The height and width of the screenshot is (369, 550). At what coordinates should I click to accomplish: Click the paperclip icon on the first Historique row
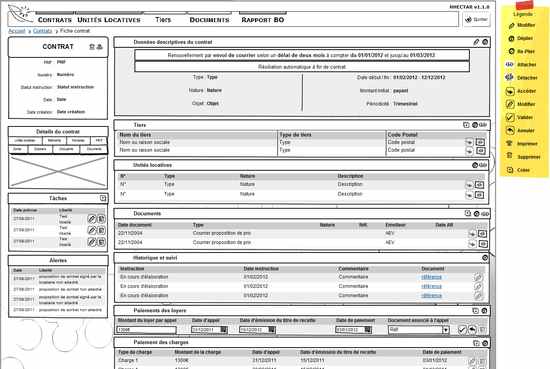coord(477,277)
